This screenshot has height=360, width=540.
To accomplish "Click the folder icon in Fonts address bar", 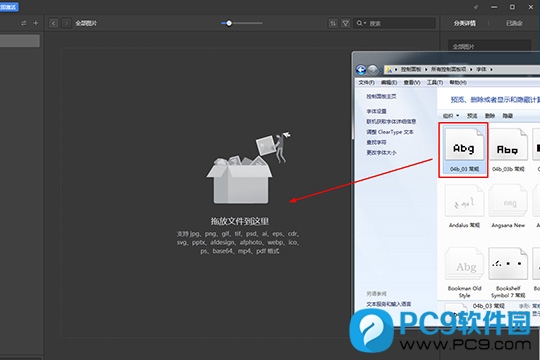I will pos(389,70).
